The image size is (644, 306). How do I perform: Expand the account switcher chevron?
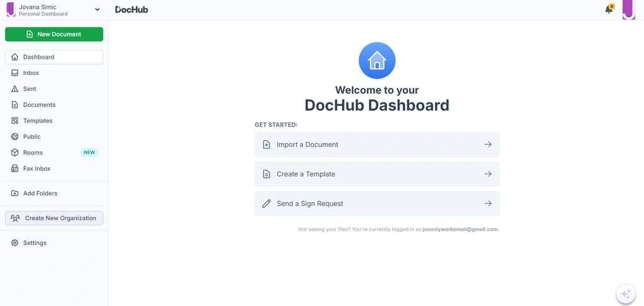[x=97, y=9]
